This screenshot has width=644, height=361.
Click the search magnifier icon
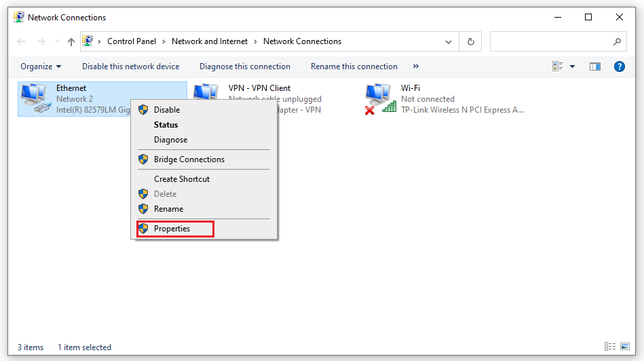pyautogui.click(x=617, y=41)
